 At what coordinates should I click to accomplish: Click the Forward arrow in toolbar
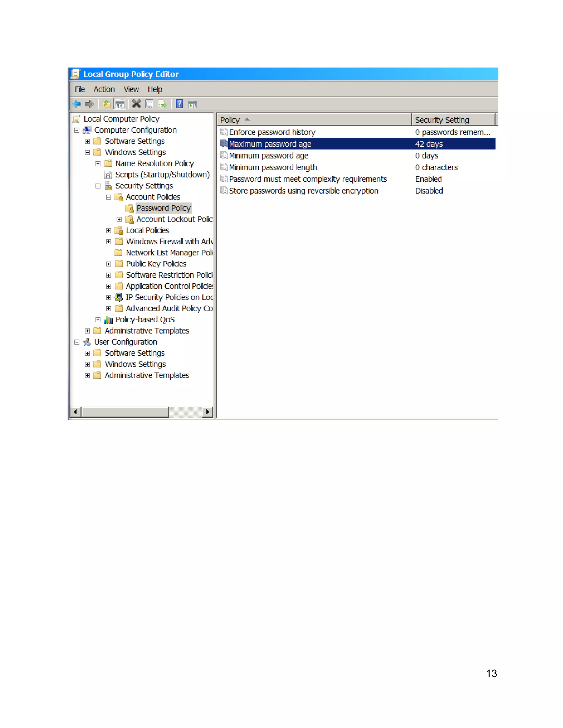(89, 104)
